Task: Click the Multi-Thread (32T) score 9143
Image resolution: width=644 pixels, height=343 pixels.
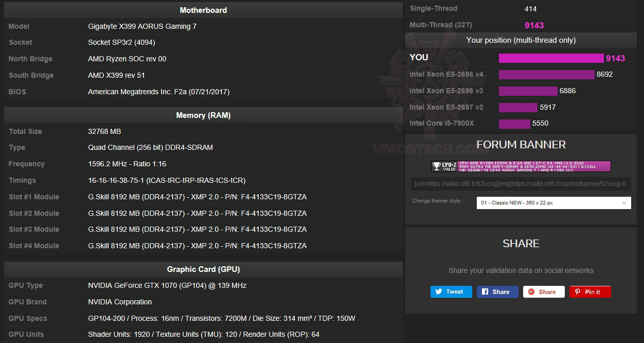Action: click(534, 25)
